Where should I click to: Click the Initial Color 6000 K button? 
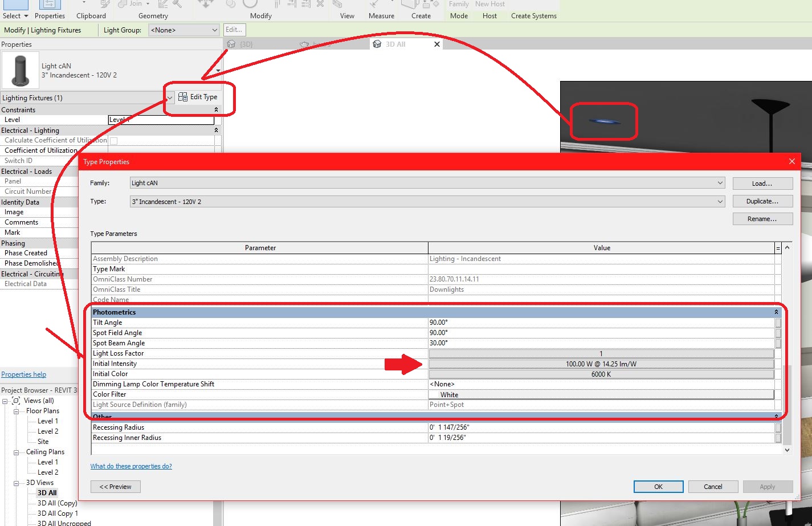[601, 374]
